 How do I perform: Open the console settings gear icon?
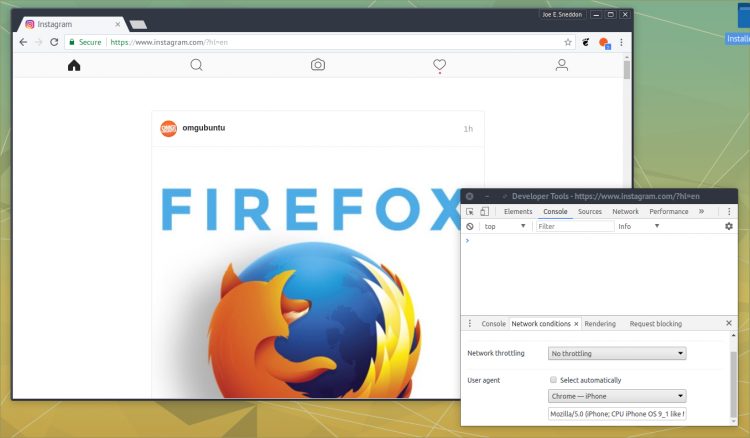pyautogui.click(x=728, y=226)
